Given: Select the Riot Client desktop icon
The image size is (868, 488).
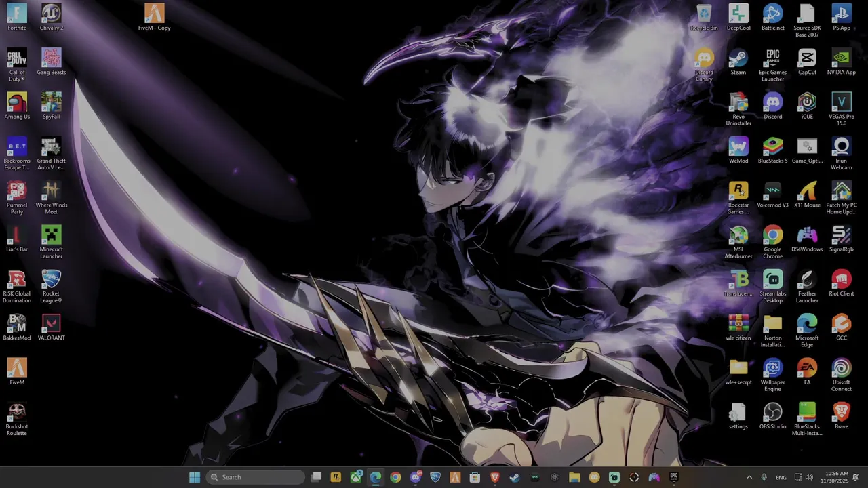Looking at the screenshot, I should click(x=842, y=283).
